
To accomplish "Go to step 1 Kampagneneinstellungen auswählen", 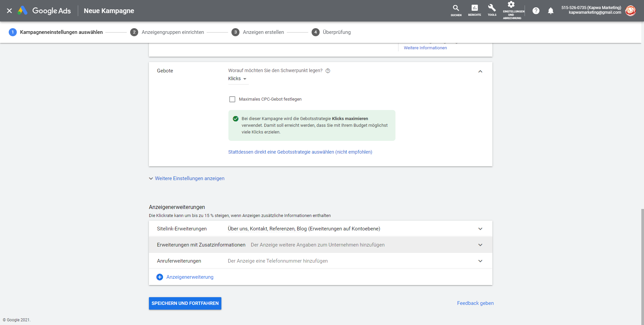I will [56, 32].
